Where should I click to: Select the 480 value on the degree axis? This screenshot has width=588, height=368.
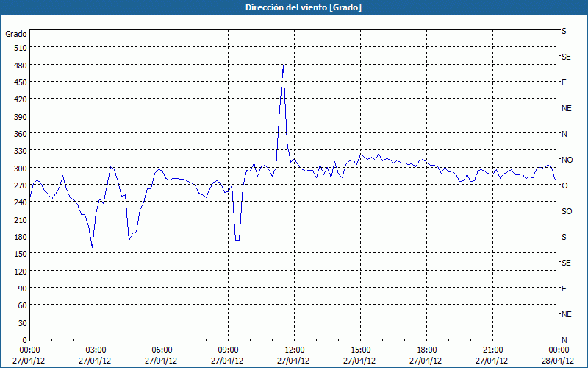click(21, 66)
